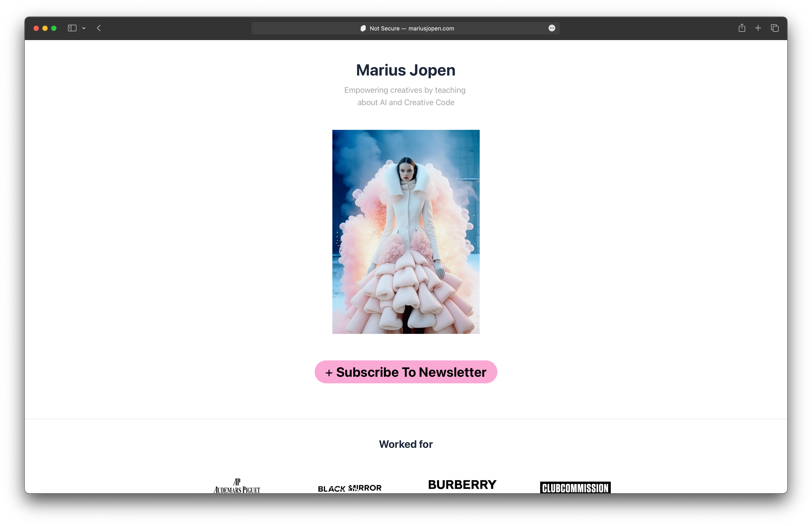This screenshot has height=526, width=812.
Task: Open the page options ellipsis icon
Action: pyautogui.click(x=552, y=28)
